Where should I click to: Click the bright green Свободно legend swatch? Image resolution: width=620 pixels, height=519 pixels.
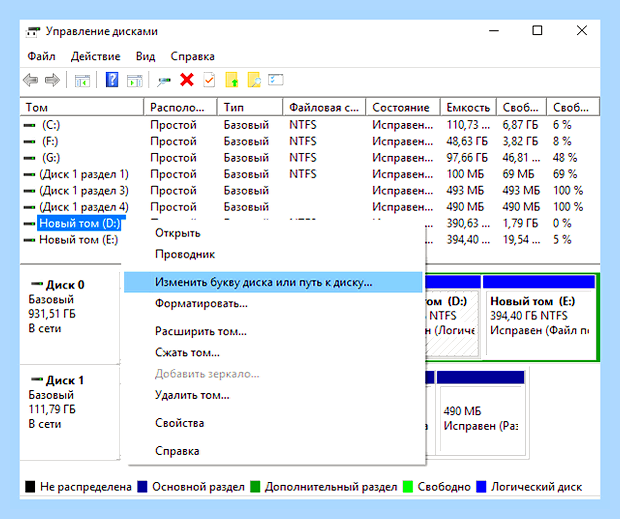click(408, 487)
